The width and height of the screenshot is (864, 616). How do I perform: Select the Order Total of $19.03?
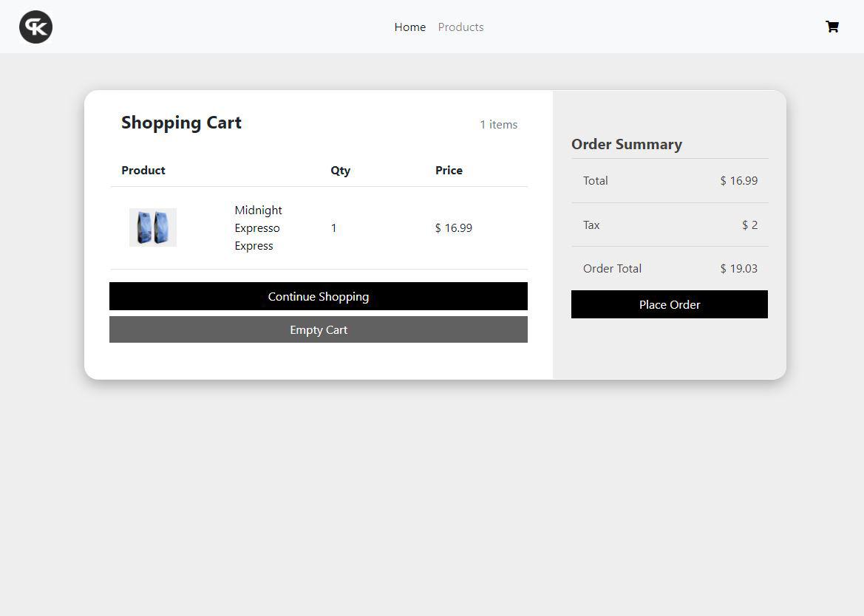point(738,268)
